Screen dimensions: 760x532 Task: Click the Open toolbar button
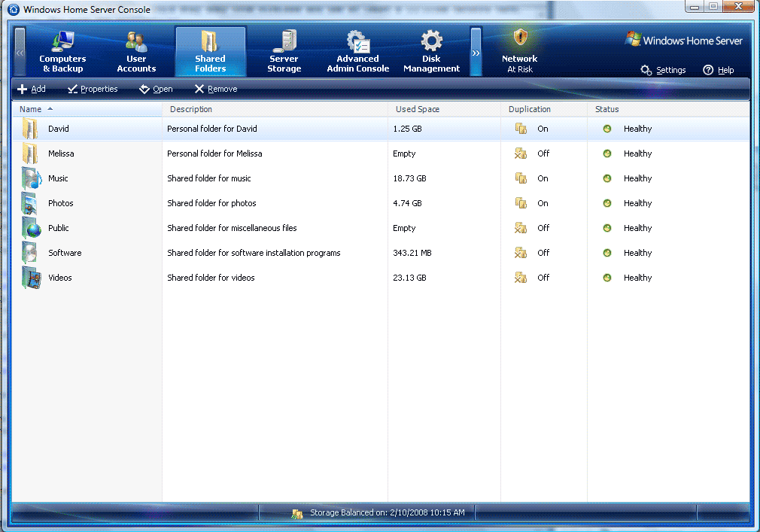[156, 89]
